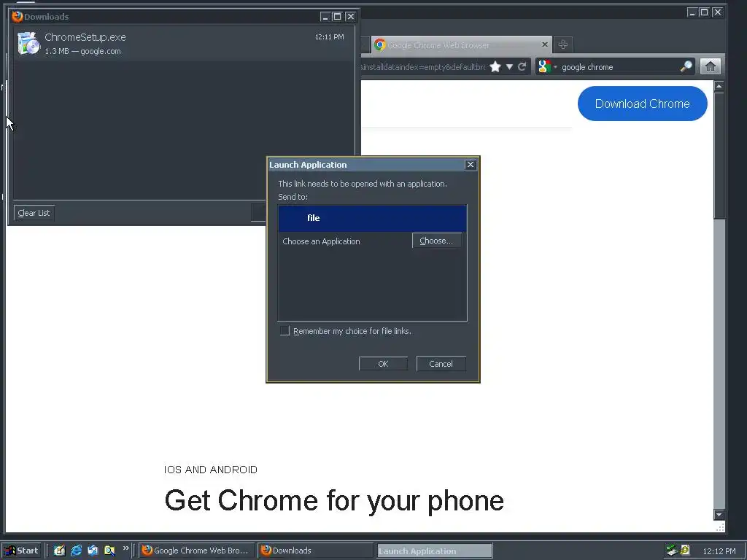Click the yellow tray icon beside the clock
Image resolution: width=747 pixels, height=560 pixels.
click(x=685, y=550)
